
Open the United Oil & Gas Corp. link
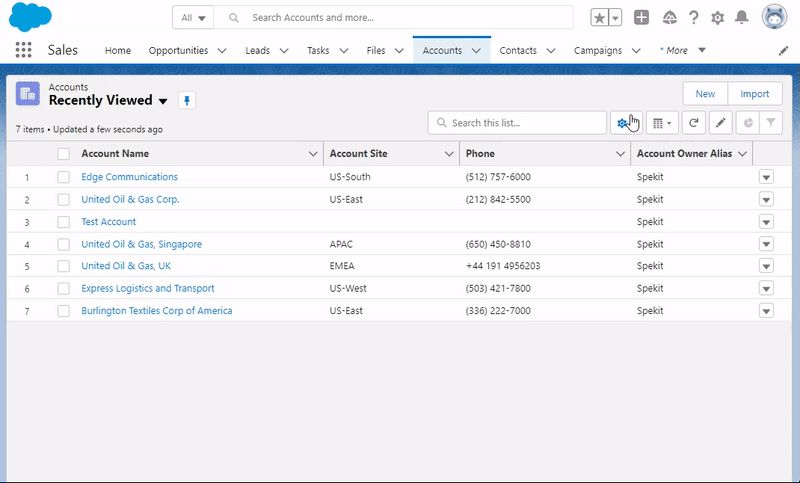tap(131, 199)
